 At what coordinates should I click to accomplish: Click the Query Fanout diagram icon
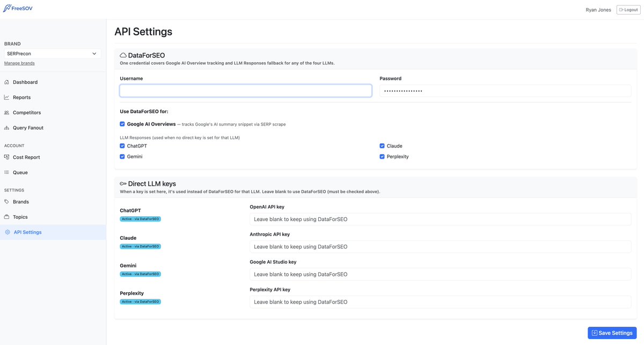click(7, 128)
